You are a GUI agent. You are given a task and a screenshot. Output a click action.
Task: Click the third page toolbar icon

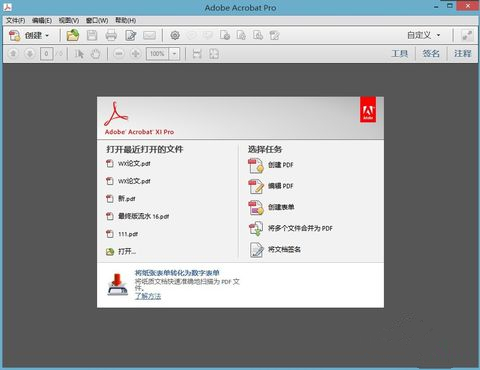pos(258,35)
